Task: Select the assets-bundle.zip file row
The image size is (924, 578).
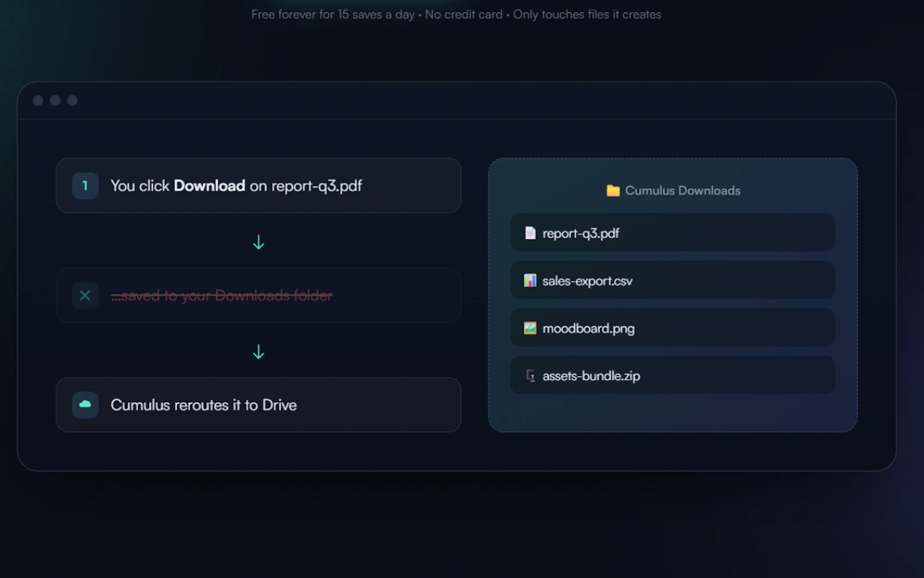Action: tap(673, 375)
